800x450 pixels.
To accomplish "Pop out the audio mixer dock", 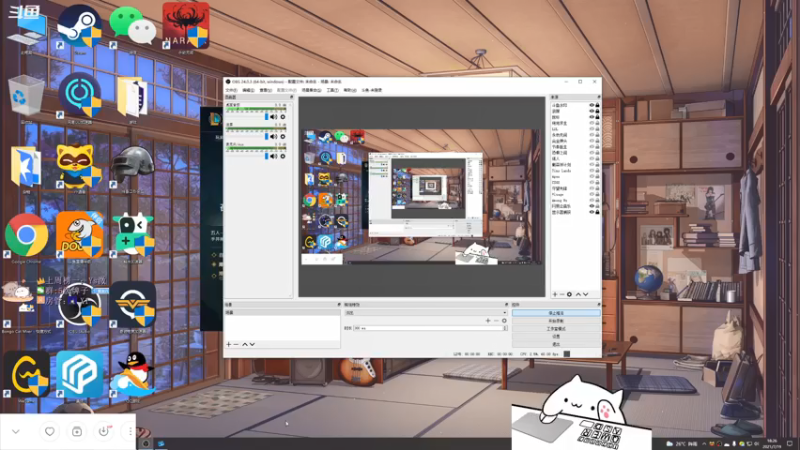I will tap(291, 97).
